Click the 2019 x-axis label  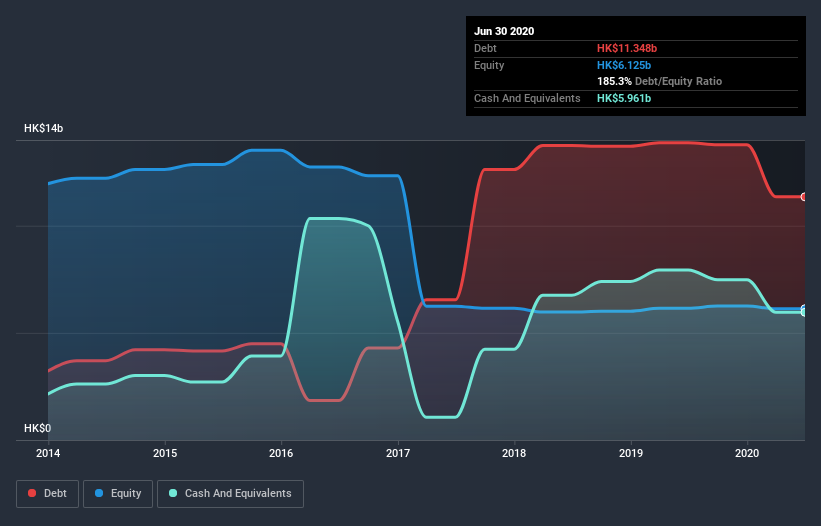[631, 453]
